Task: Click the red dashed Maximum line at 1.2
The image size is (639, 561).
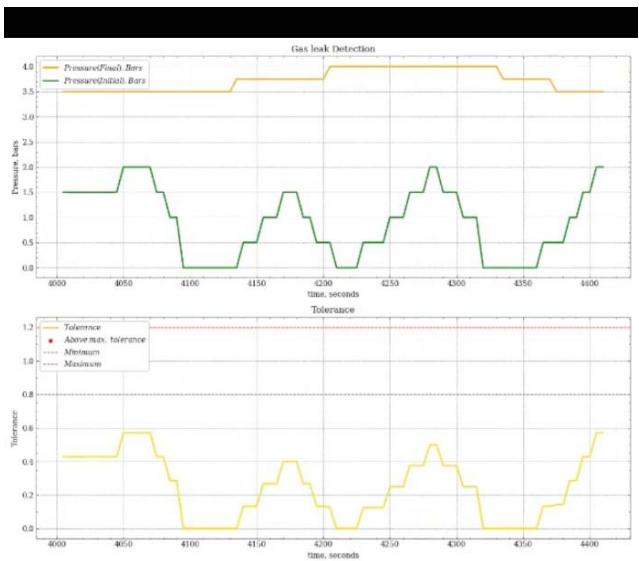Action: [400, 328]
